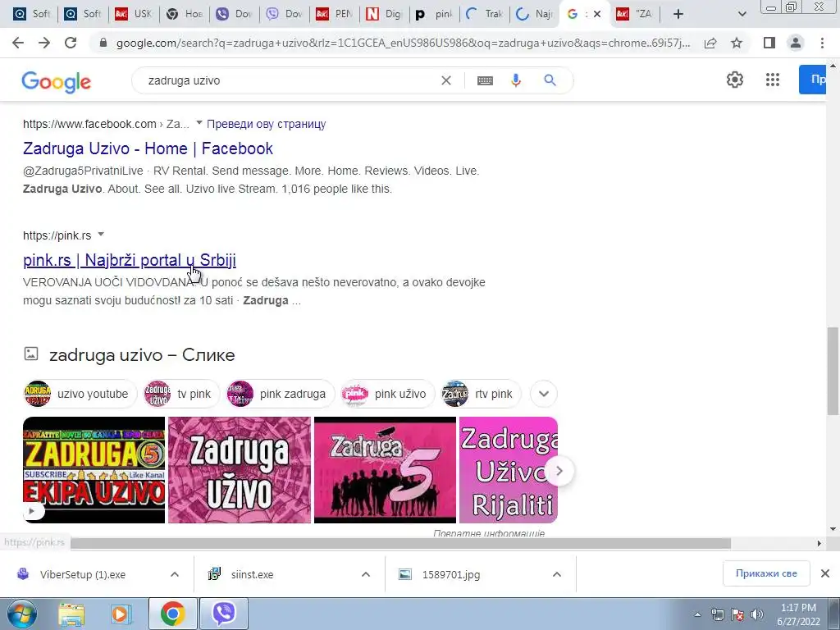Start voice search with the microphone icon
840x630 pixels.
pyautogui.click(x=515, y=80)
